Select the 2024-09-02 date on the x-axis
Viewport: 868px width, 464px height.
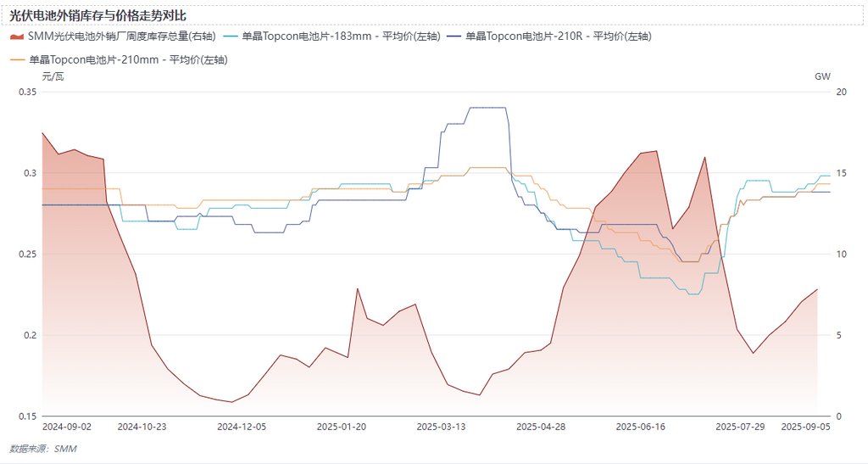pyautogui.click(x=66, y=427)
